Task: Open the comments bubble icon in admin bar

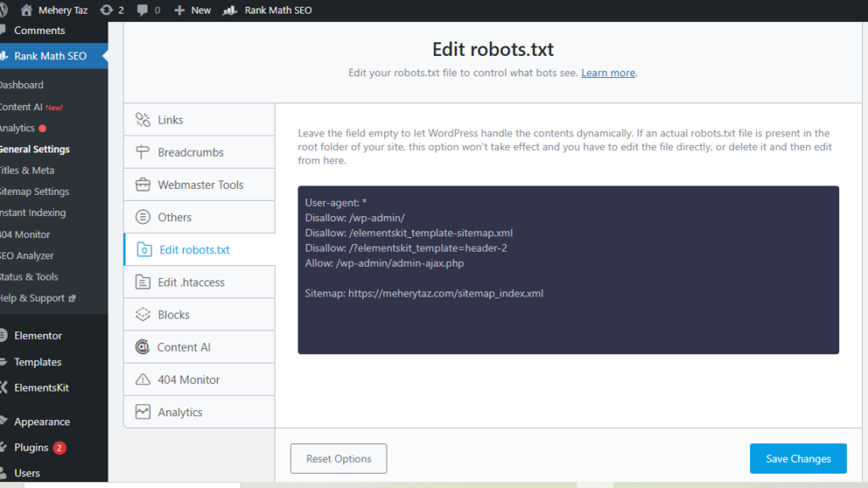Action: tap(142, 10)
